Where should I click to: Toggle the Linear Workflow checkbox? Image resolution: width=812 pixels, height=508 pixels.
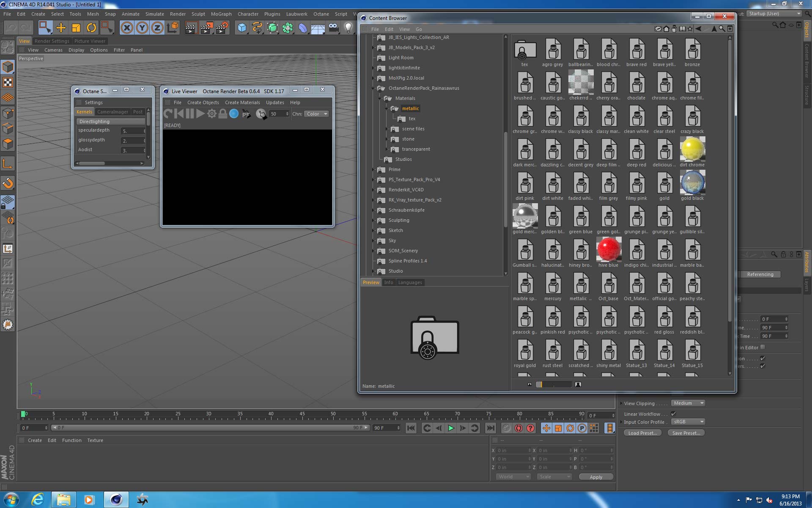pyautogui.click(x=673, y=414)
